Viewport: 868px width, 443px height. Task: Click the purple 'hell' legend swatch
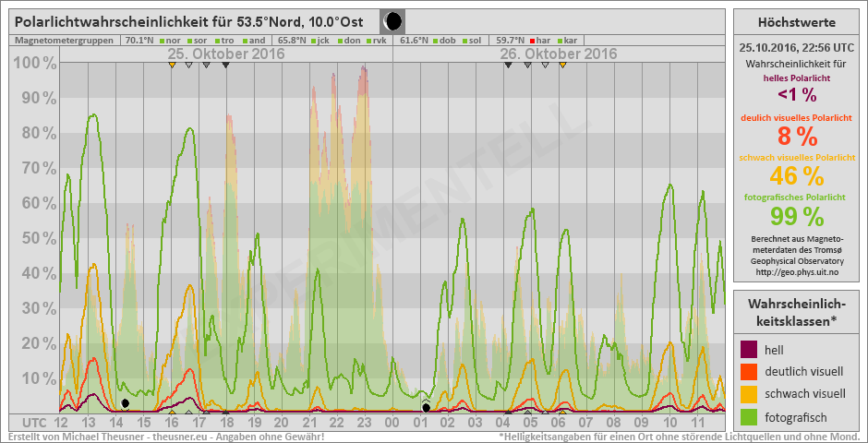coord(750,349)
